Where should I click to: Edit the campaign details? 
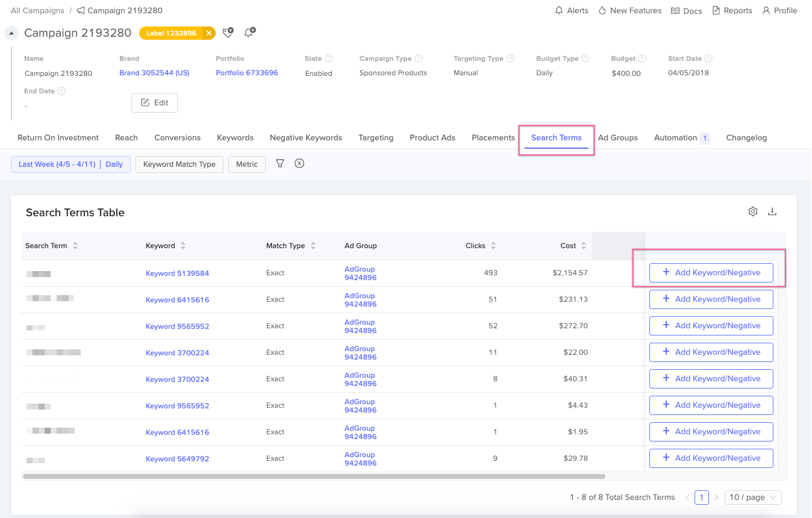coord(154,102)
